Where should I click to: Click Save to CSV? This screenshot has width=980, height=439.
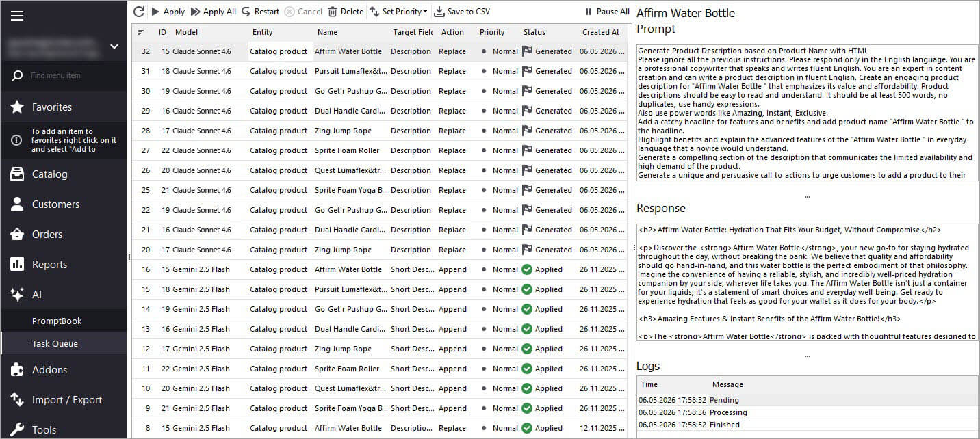tap(462, 12)
